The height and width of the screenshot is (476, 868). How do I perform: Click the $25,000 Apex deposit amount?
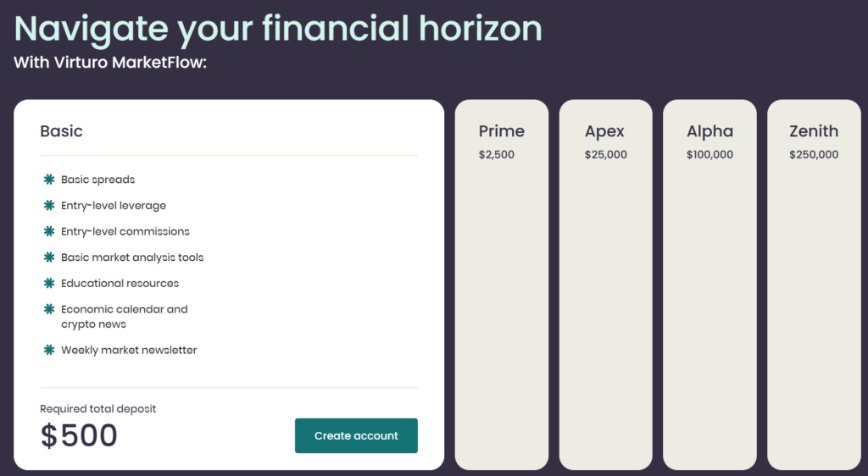coord(606,155)
